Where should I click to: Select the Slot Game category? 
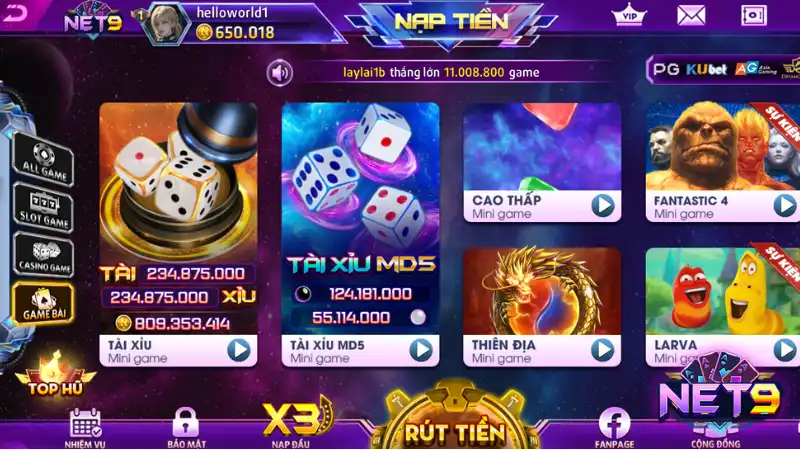point(44,208)
